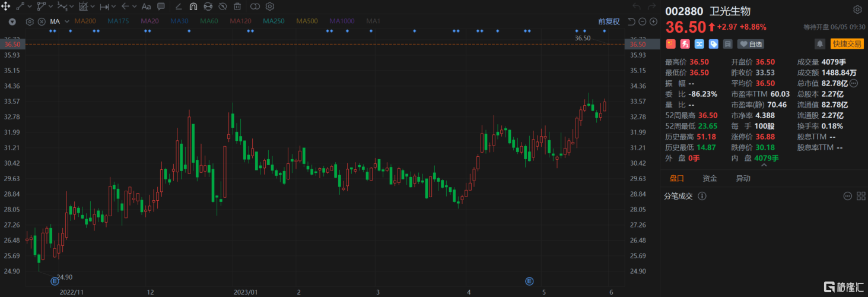Open stock panel settings gear
The image size is (868, 297).
857,10
